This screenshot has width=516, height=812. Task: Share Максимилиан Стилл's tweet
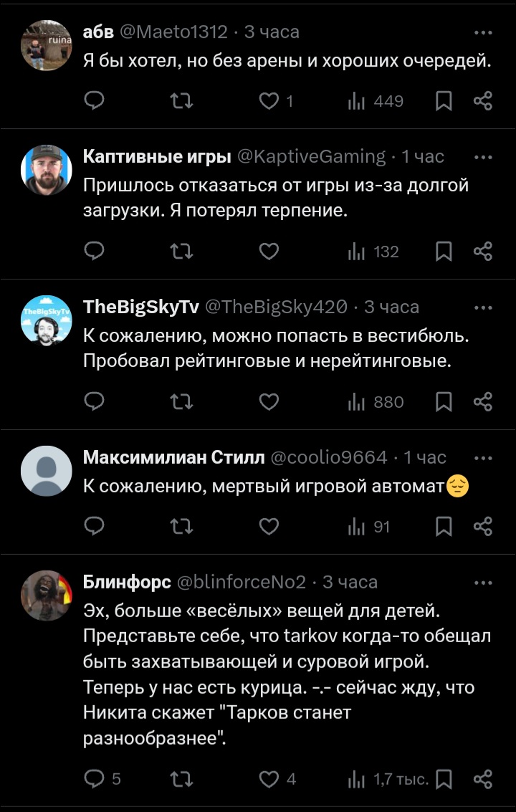click(483, 527)
